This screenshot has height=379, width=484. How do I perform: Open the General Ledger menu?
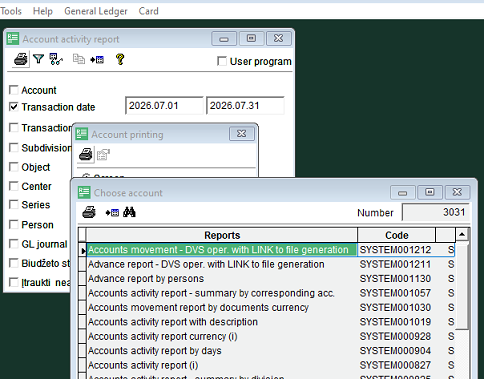pos(96,11)
